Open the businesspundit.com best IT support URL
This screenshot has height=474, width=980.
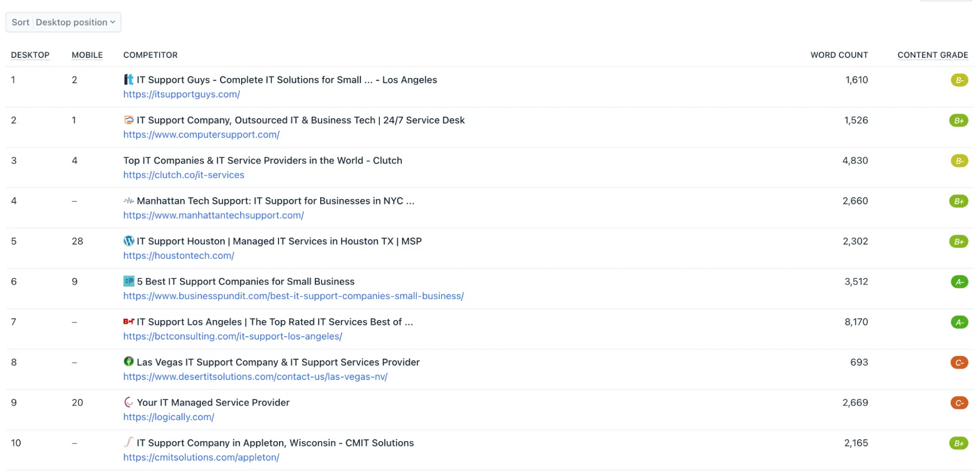pos(293,296)
